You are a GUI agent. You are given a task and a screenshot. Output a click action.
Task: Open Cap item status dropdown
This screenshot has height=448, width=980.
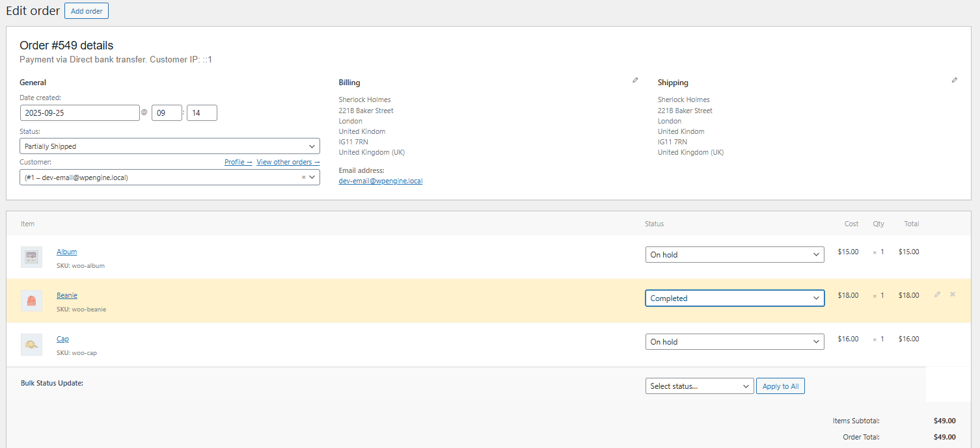(x=734, y=342)
